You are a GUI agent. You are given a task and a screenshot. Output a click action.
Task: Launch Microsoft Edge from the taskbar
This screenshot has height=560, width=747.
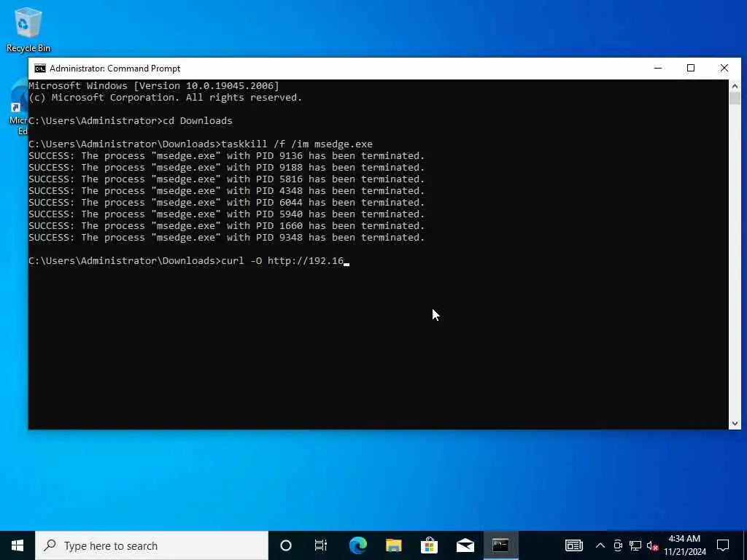coord(357,545)
